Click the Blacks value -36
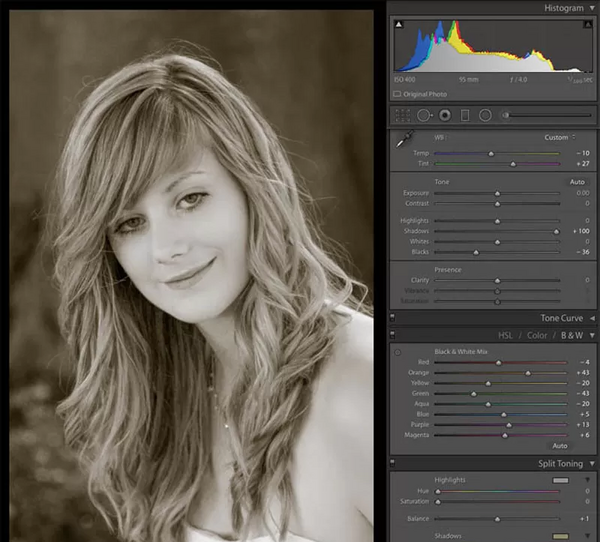The height and width of the screenshot is (542, 600). click(583, 252)
